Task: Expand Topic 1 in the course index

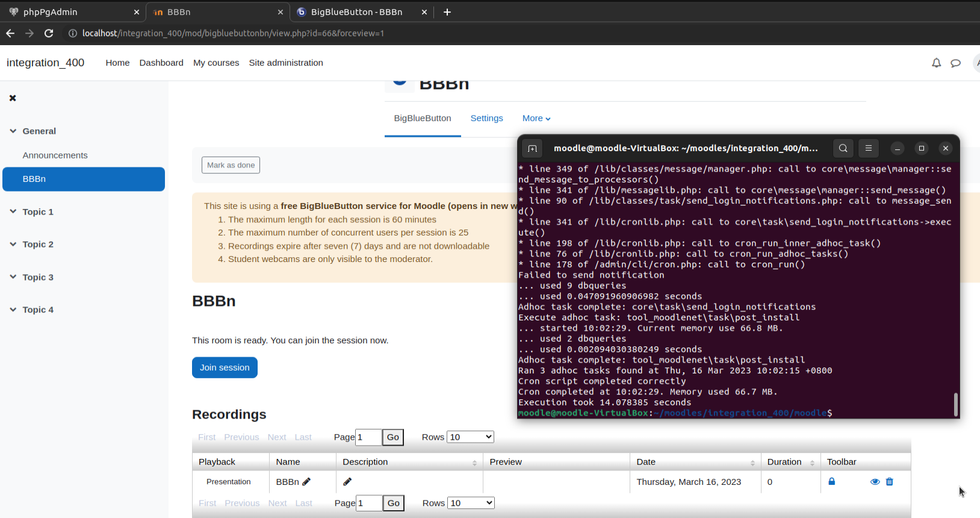Action: 13,211
